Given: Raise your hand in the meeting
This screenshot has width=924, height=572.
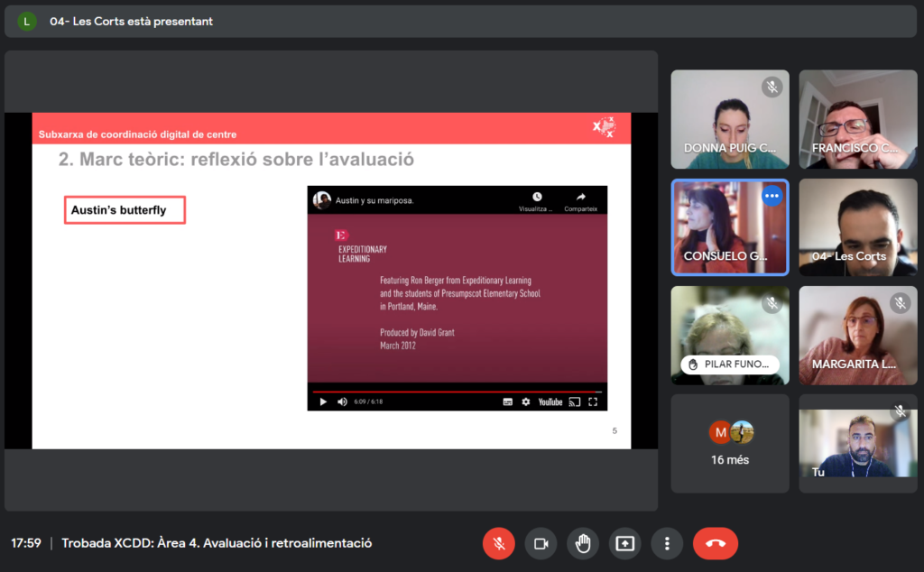Looking at the screenshot, I should click(583, 543).
